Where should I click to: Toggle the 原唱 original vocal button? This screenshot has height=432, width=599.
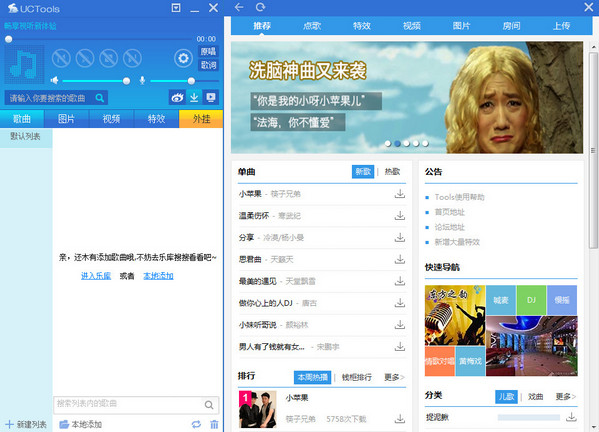[x=209, y=52]
